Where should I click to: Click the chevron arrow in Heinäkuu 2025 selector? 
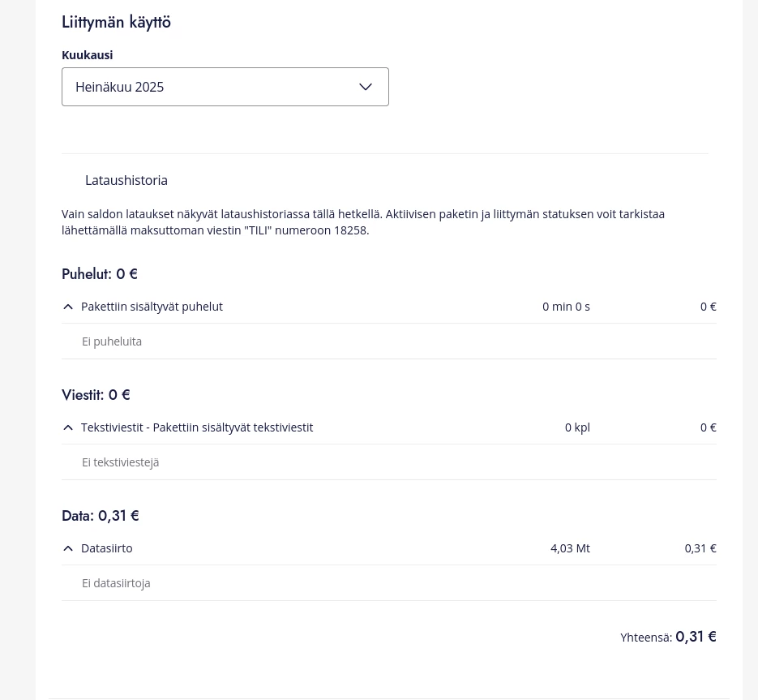click(x=366, y=87)
